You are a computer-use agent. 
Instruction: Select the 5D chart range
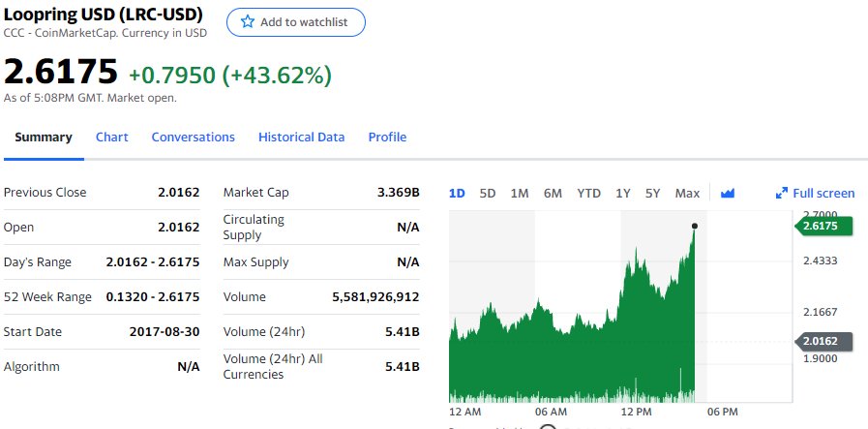click(x=487, y=193)
